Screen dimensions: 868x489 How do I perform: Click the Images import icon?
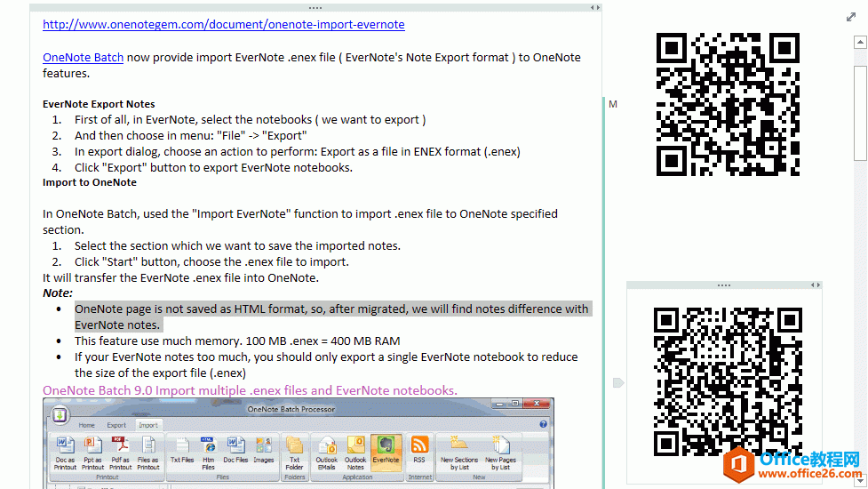264,450
